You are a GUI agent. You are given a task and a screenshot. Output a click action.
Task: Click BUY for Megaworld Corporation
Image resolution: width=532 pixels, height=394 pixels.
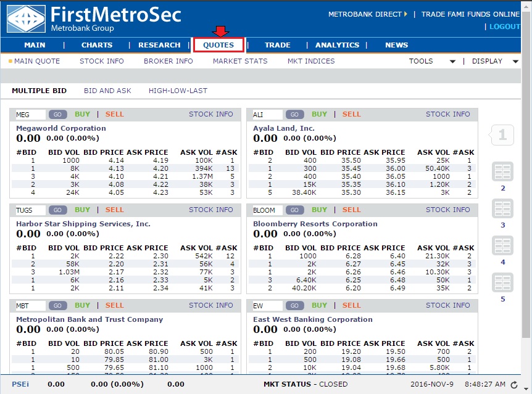(x=82, y=114)
